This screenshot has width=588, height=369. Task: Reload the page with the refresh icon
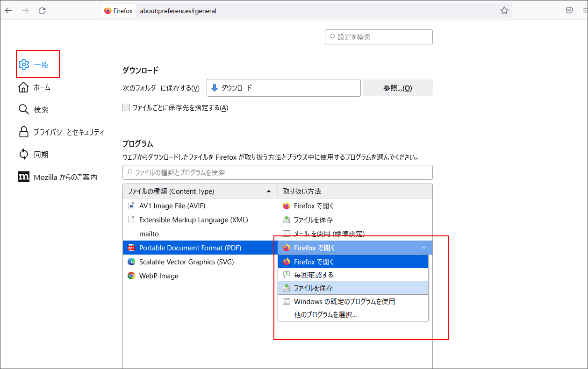(42, 10)
